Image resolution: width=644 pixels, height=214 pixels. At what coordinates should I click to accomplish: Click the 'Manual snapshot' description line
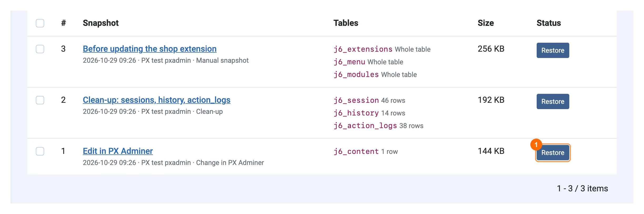coord(166,60)
